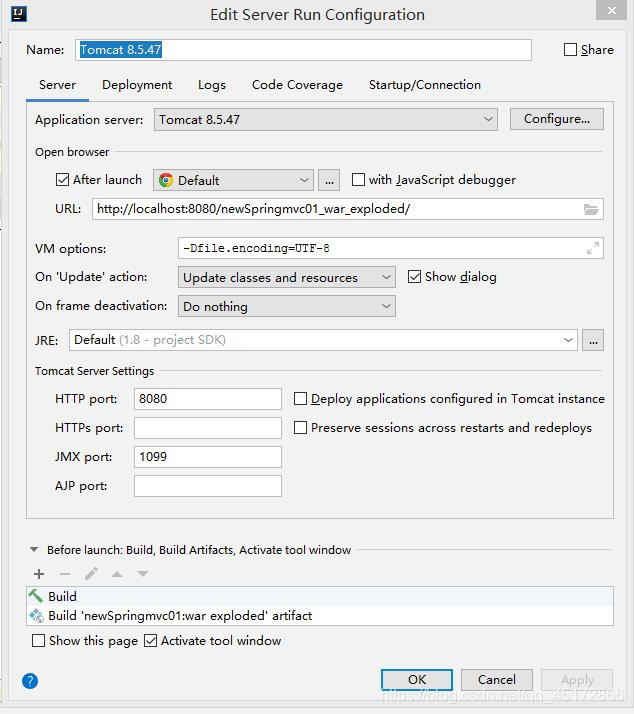Open help via the blue question mark icon

pyautogui.click(x=30, y=681)
